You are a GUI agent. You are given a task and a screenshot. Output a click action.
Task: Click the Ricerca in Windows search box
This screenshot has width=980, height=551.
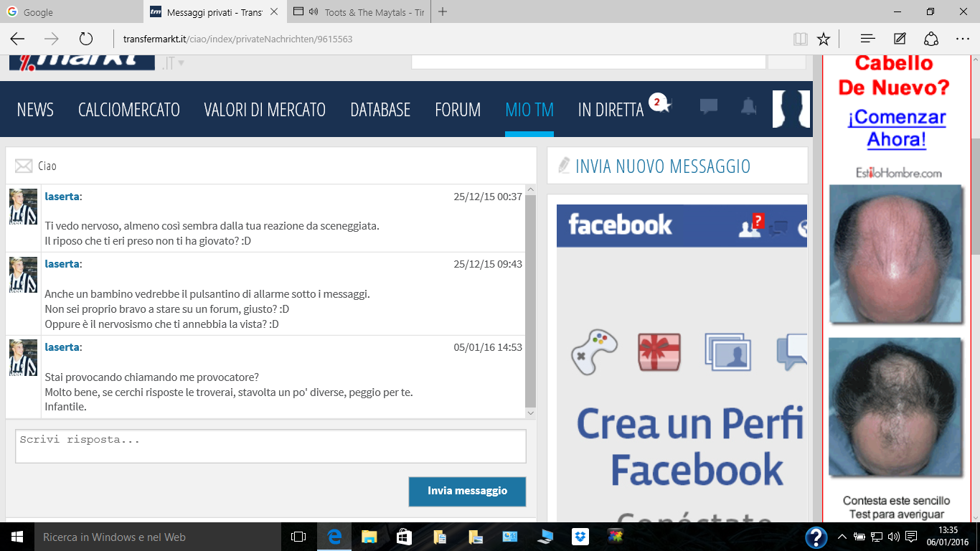tap(157, 537)
